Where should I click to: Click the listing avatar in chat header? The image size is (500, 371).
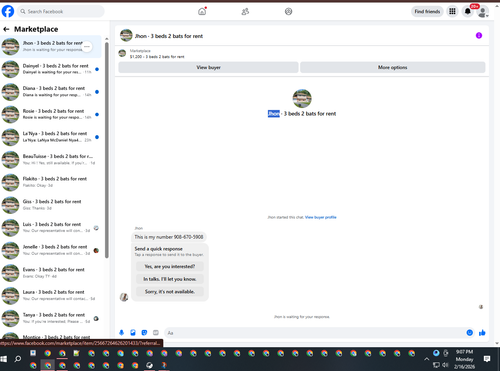[126, 35]
